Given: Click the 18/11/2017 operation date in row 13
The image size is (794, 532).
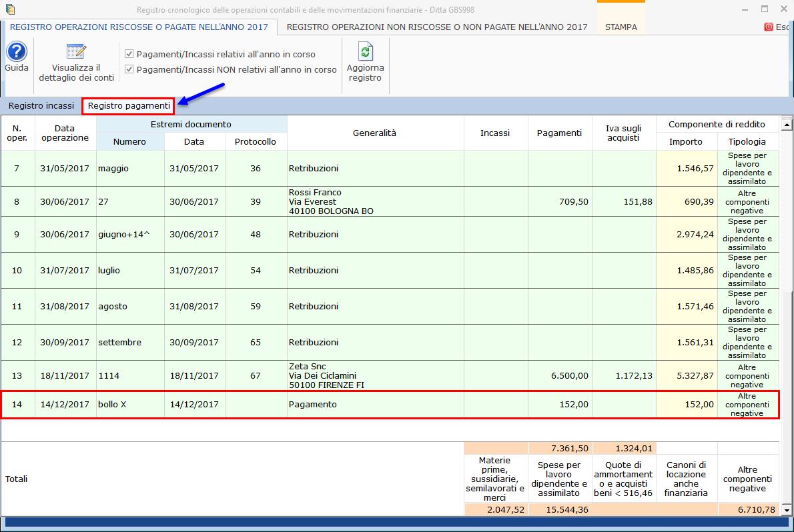Looking at the screenshot, I should point(65,375).
